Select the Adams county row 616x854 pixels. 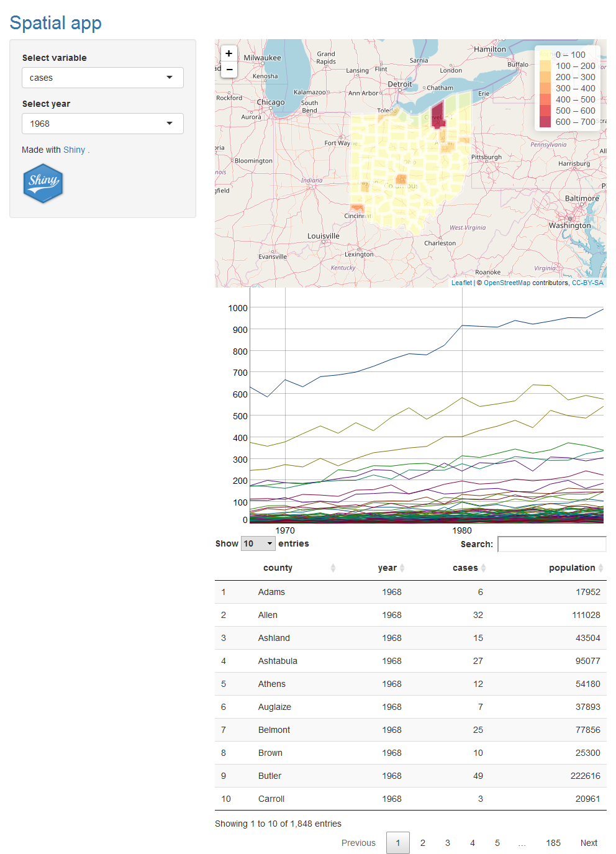pos(410,592)
